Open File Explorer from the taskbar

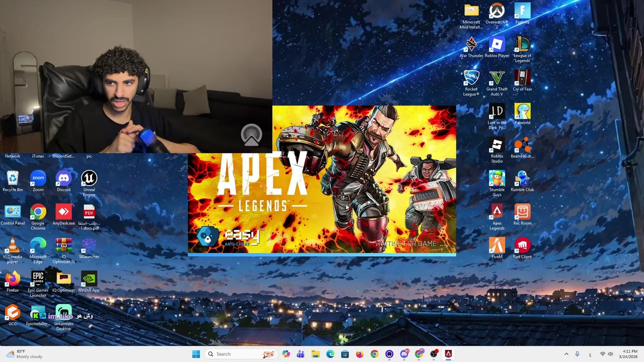point(315,354)
